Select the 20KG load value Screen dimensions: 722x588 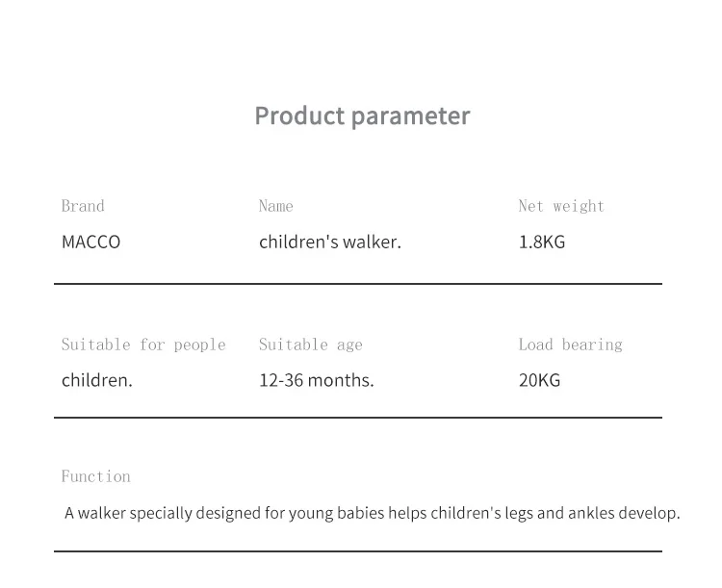click(539, 380)
